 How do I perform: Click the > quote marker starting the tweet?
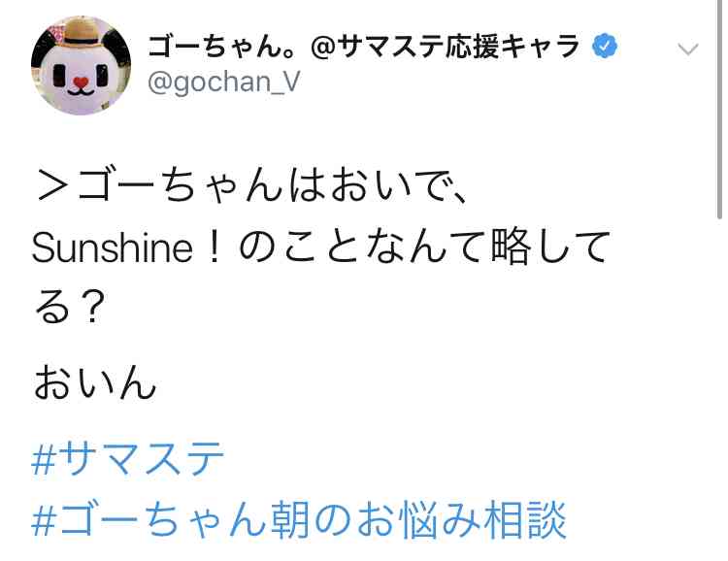(x=53, y=186)
